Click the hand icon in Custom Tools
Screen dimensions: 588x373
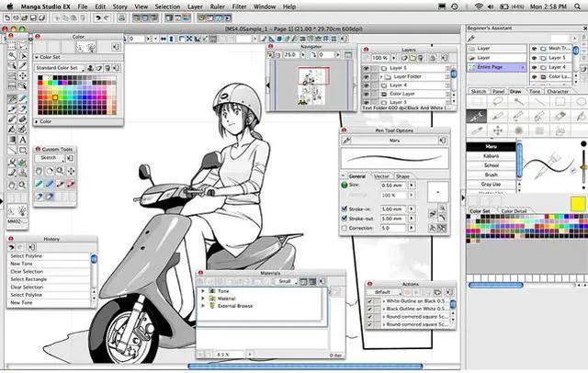[39, 171]
